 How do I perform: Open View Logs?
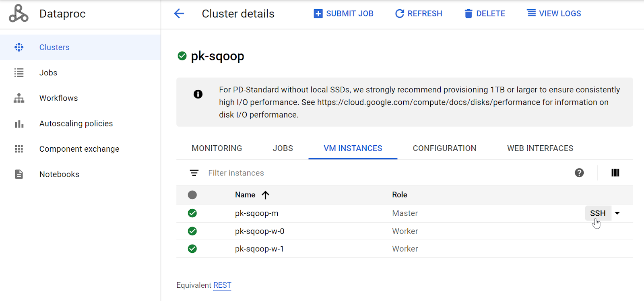point(554,13)
